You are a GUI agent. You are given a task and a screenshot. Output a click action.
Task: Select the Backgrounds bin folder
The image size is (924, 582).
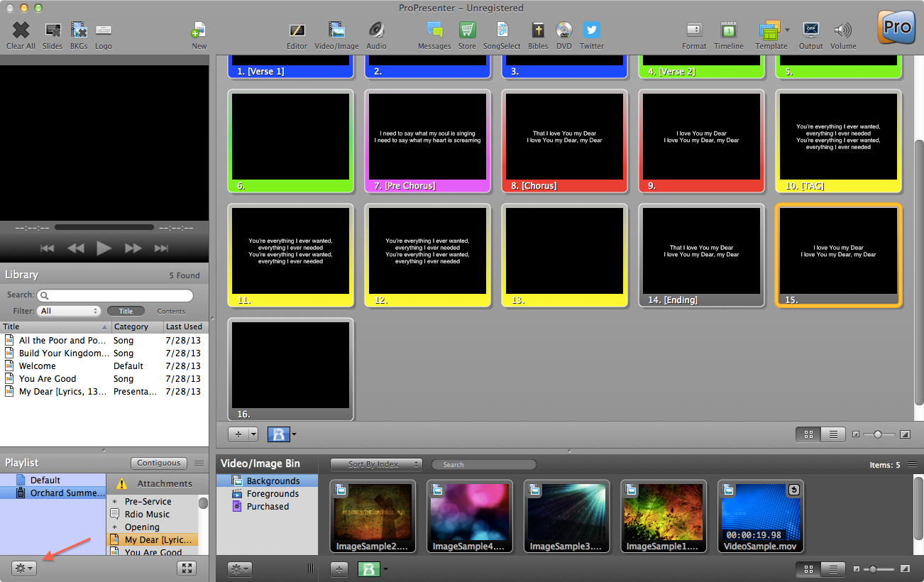[x=268, y=481]
